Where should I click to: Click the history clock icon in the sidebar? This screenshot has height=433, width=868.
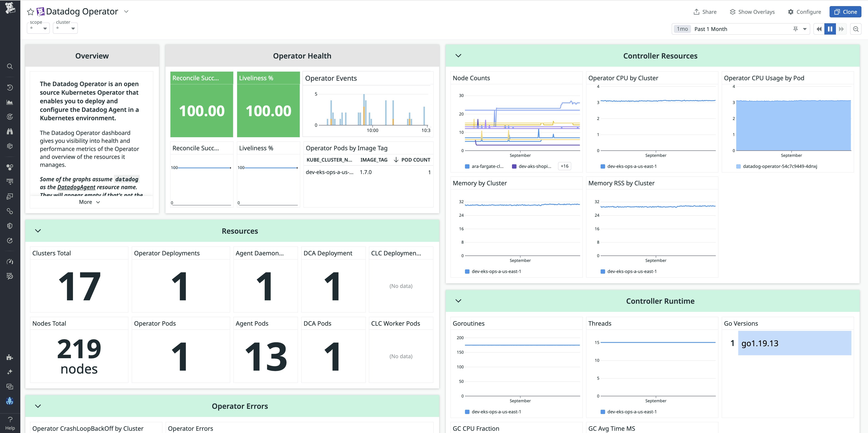(10, 87)
